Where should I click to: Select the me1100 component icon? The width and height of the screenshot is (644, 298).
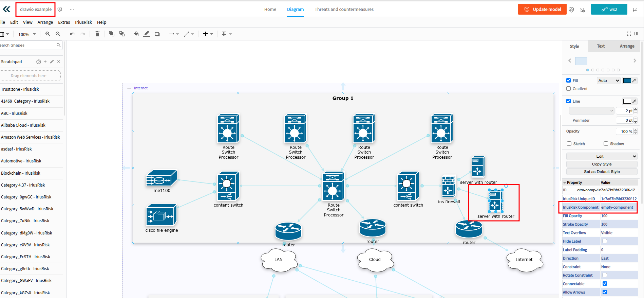click(x=162, y=178)
